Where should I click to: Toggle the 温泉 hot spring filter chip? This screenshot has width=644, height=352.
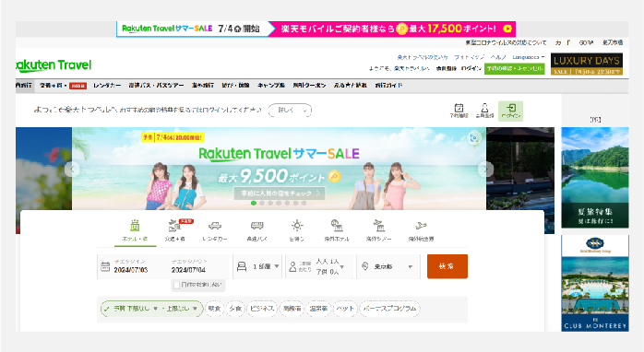pos(318,309)
